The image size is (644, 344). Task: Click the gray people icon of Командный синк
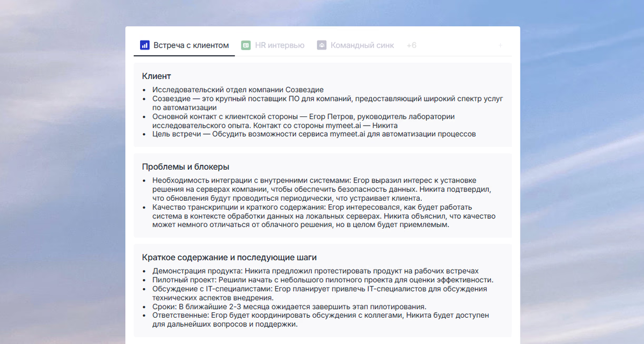point(321,46)
